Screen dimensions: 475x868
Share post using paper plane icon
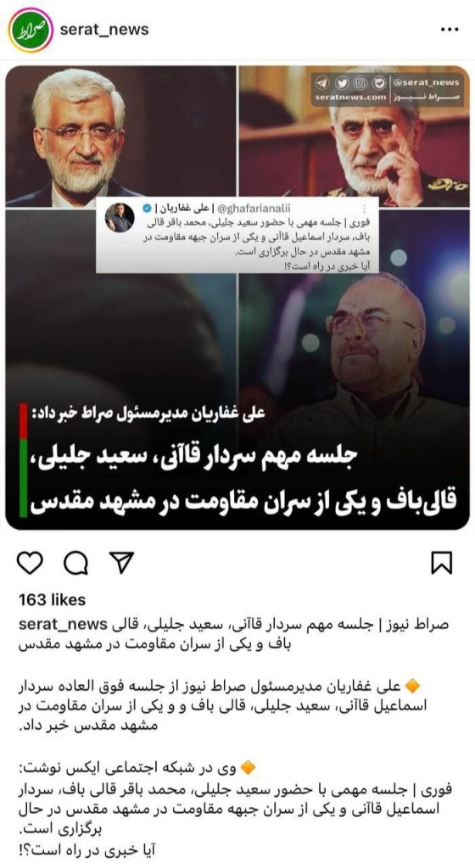click(x=121, y=563)
